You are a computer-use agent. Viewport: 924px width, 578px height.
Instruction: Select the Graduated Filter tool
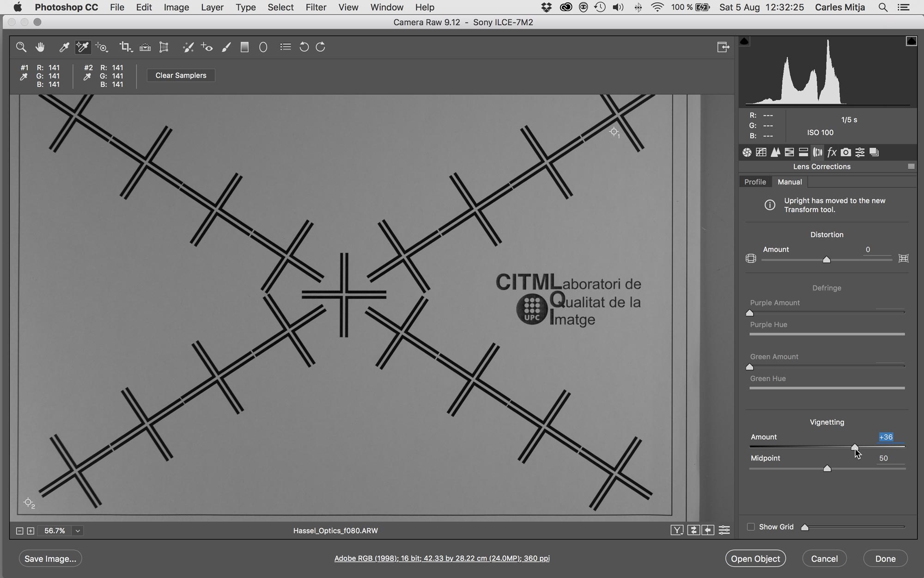[244, 47]
